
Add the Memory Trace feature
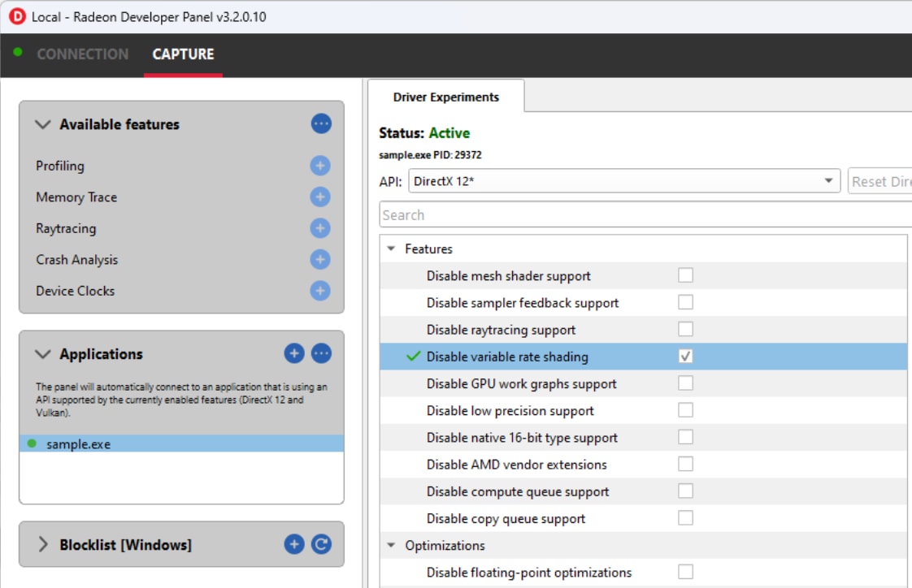pos(320,197)
